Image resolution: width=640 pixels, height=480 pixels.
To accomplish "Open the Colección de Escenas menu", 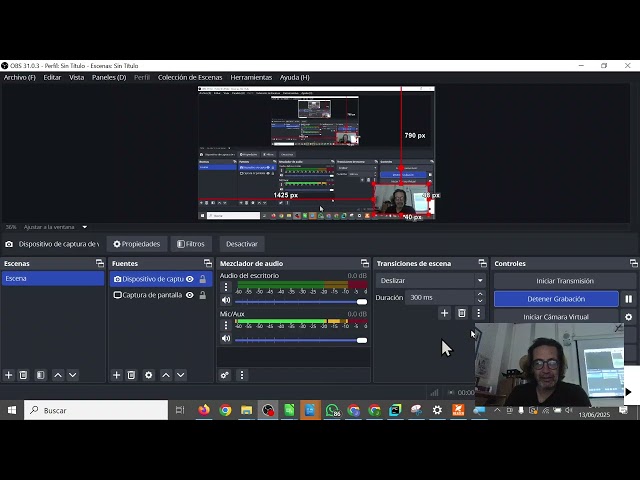I will coord(190,77).
